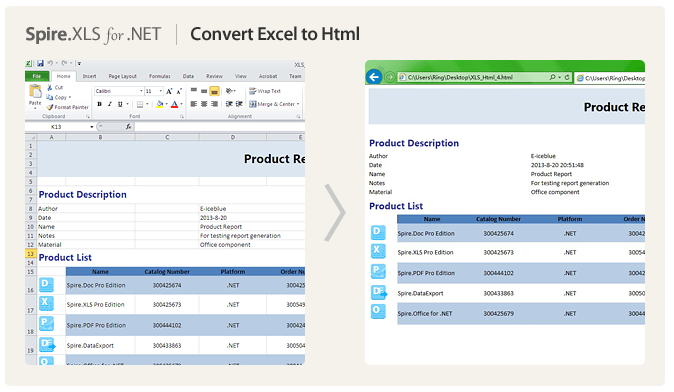
Task: Expand the Name Box dropdown arrow
Action: click(x=92, y=127)
